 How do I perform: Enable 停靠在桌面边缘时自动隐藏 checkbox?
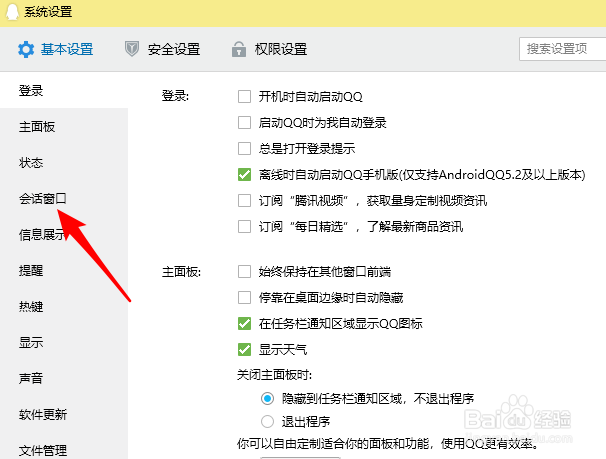[244, 298]
